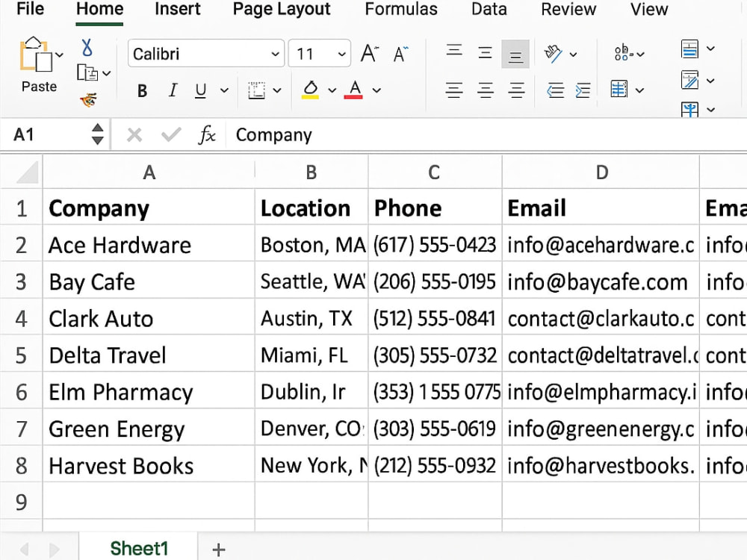Select row 5 header
Image resolution: width=747 pixels, height=560 pixels.
pyautogui.click(x=22, y=355)
